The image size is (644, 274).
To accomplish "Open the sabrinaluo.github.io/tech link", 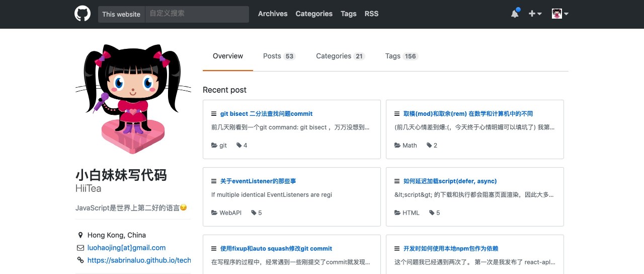I will [139, 260].
